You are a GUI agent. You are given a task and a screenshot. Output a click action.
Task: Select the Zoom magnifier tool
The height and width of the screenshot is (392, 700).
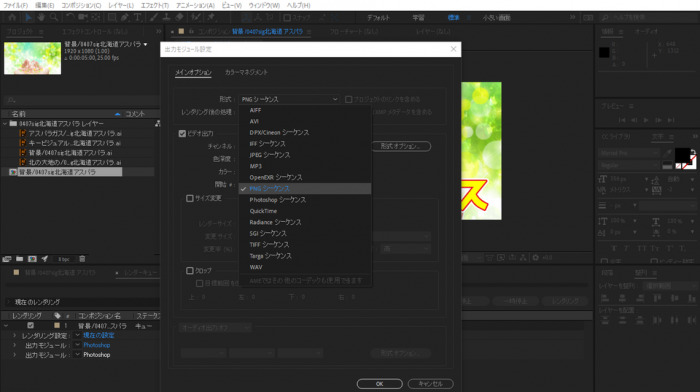tap(54, 17)
